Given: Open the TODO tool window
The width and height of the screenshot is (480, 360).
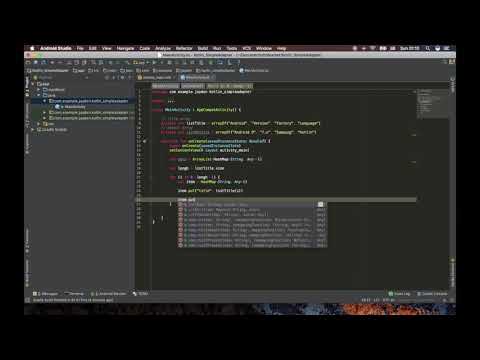Looking at the screenshot, I should pos(140,294).
